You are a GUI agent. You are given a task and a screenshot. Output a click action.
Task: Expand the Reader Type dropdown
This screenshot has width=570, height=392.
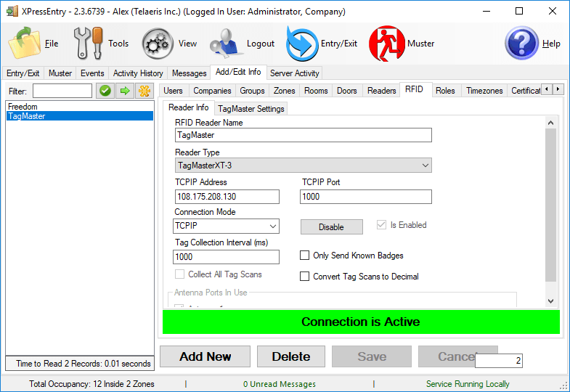tap(426, 166)
